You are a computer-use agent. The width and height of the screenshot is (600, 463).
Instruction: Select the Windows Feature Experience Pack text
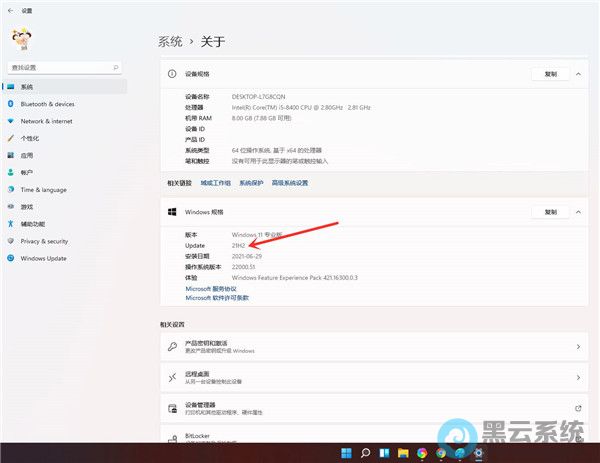coord(295,278)
